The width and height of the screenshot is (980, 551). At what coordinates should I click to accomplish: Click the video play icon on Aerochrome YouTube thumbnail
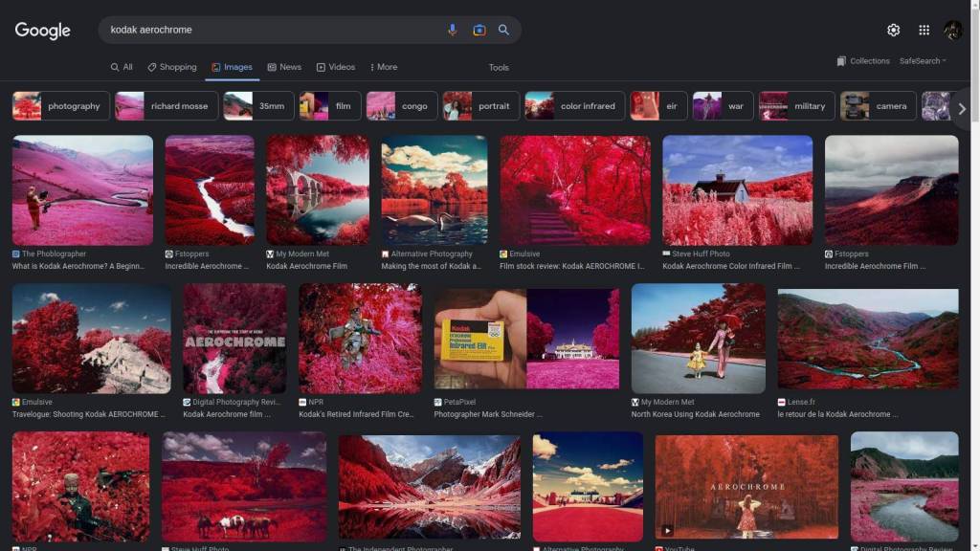tap(667, 530)
